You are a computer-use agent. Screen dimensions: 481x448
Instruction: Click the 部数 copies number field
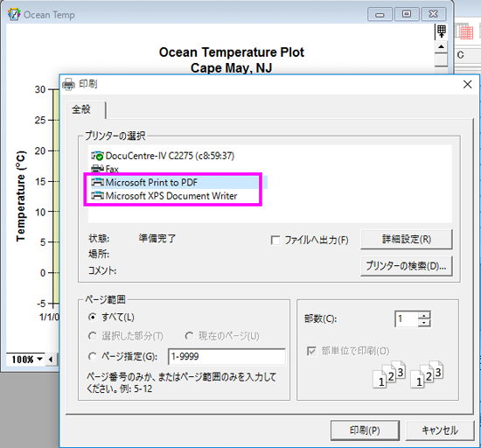pyautogui.click(x=407, y=318)
